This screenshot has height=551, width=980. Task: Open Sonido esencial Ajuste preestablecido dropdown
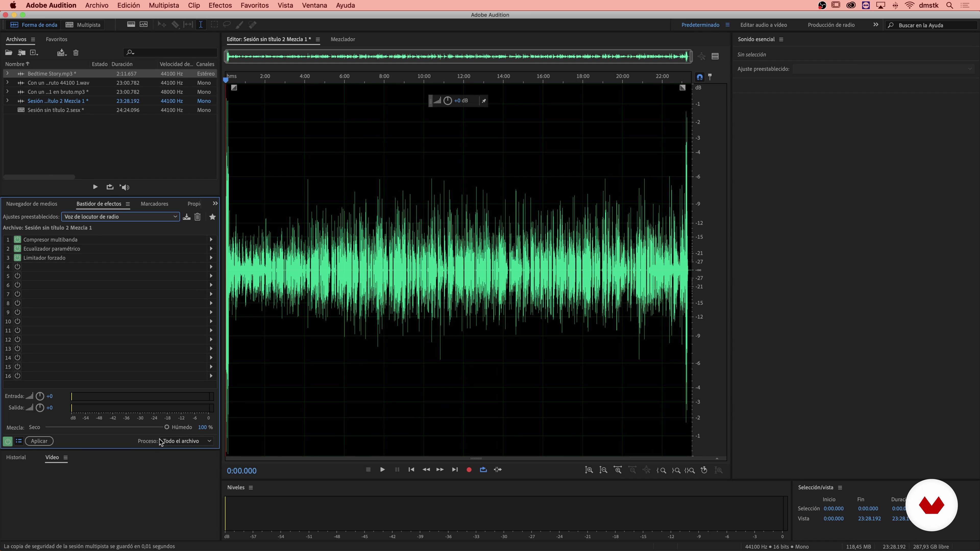883,69
